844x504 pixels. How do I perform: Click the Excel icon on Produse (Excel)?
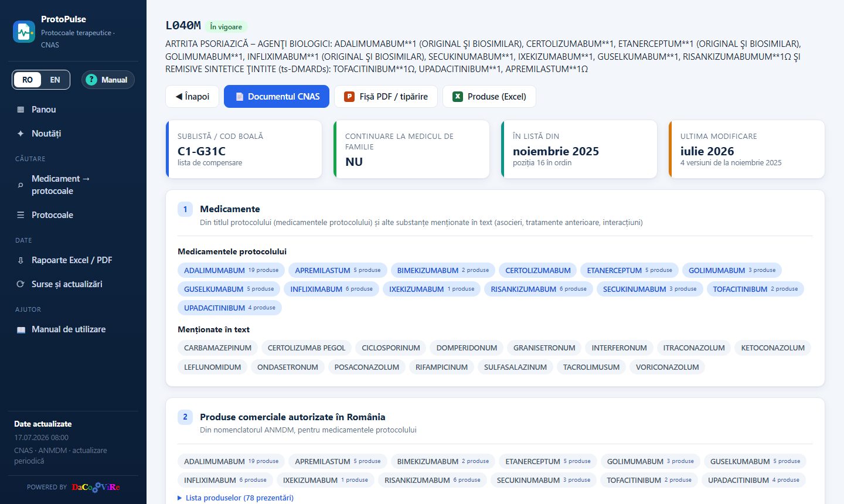[458, 97]
